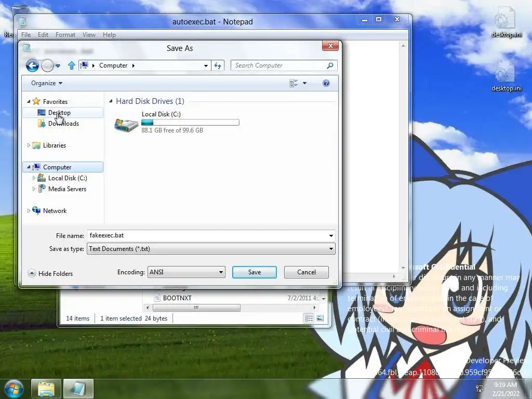Viewport: 532px width, 399px height.
Task: Select the lower desktop.ini desktop icon
Action: coord(507,76)
